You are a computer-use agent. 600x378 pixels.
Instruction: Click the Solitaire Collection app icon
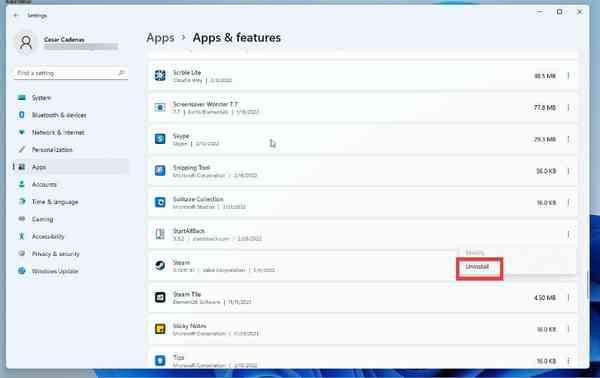pos(160,202)
